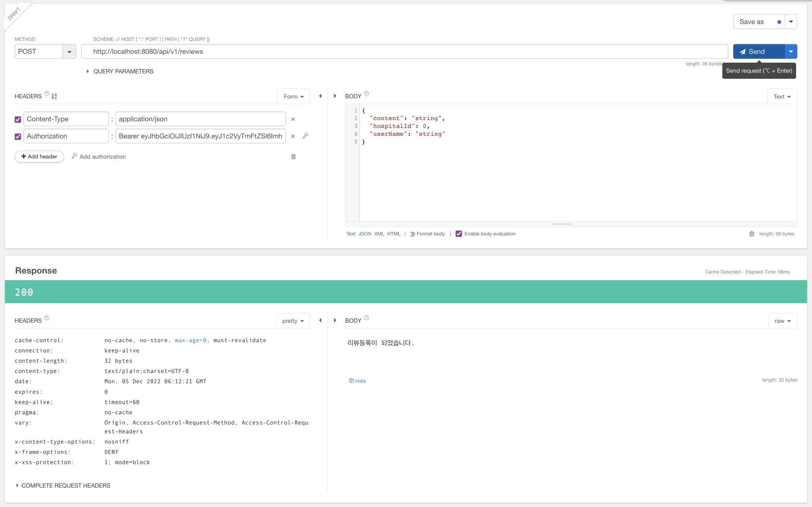
Task: Click trash icon to clear request body
Action: tap(752, 234)
